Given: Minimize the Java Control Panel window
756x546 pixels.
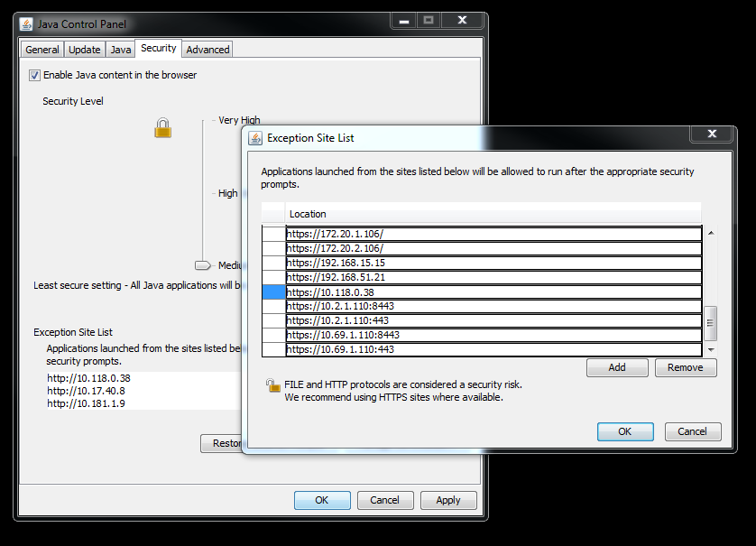Looking at the screenshot, I should point(404,20).
